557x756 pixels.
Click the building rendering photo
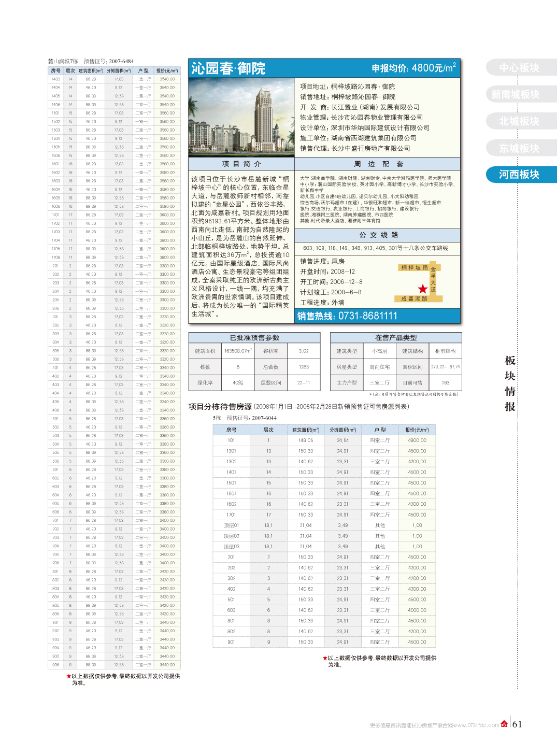point(241,117)
